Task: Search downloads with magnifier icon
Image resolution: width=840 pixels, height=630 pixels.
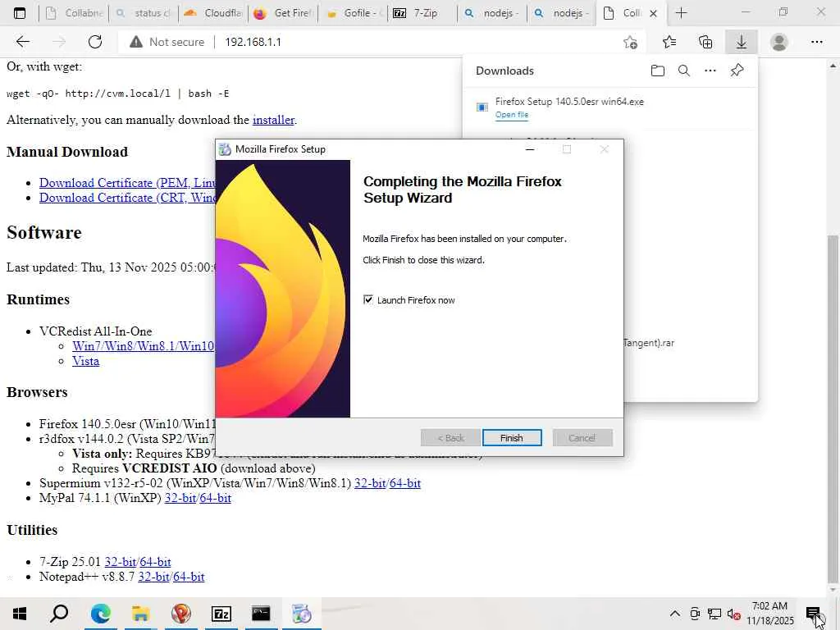Action: 684,71
